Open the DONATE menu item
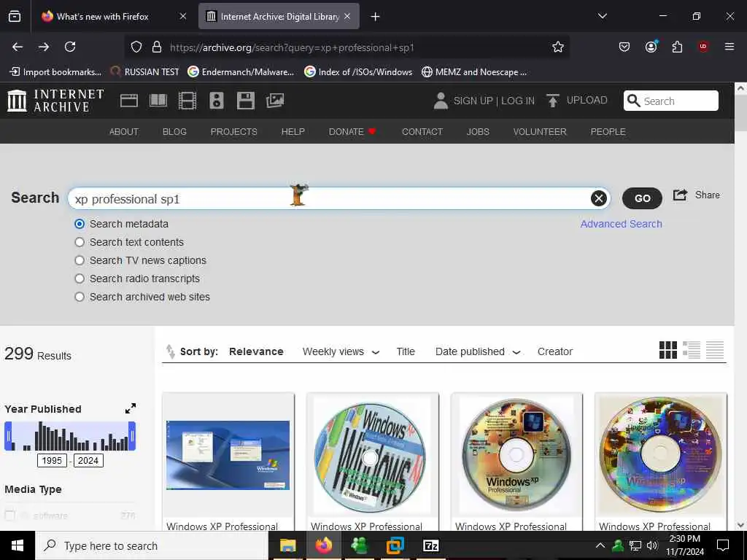This screenshot has width=747, height=560. pos(352,131)
